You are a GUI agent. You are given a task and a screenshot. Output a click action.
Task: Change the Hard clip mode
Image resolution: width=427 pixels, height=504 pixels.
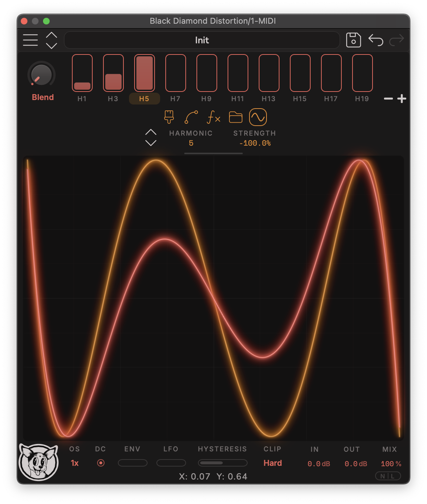273,463
